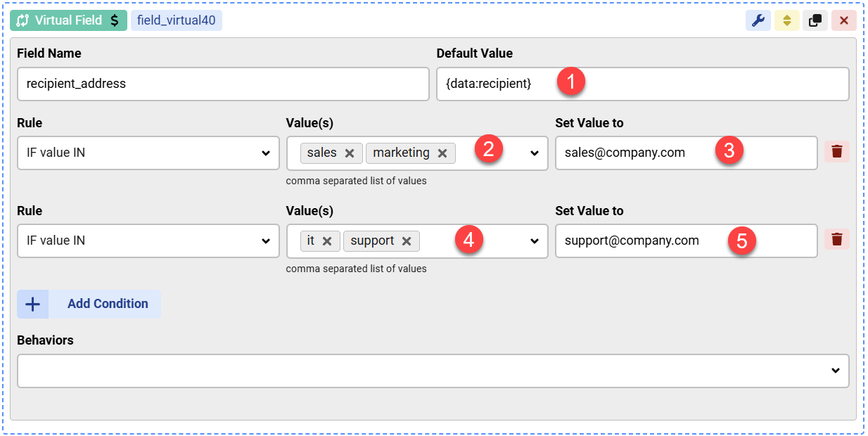
Task: Open the first IF value IN rule dropdown
Action: point(148,153)
